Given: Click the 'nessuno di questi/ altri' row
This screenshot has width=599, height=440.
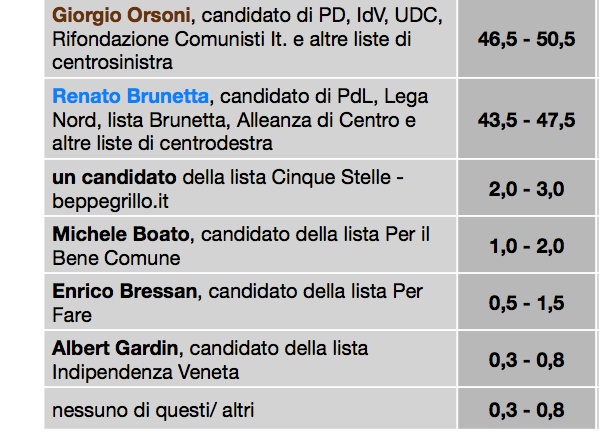Looking at the screenshot, I should 251,408.
